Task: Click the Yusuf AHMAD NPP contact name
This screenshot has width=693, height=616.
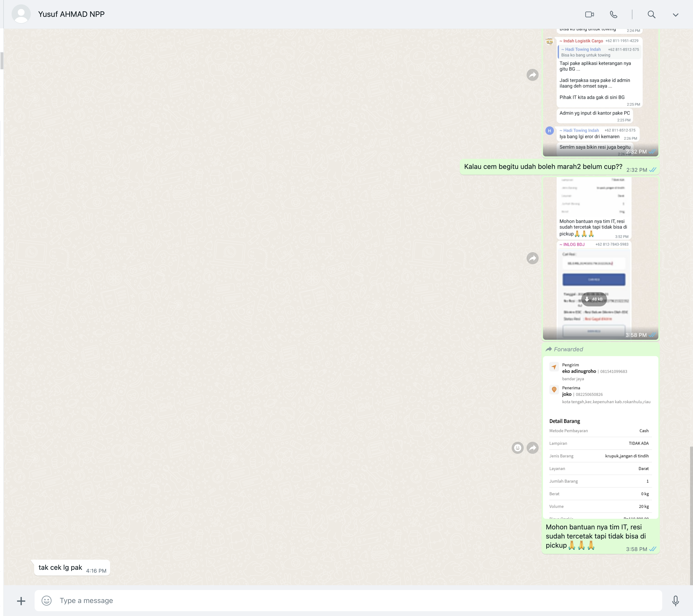Action: point(71,14)
